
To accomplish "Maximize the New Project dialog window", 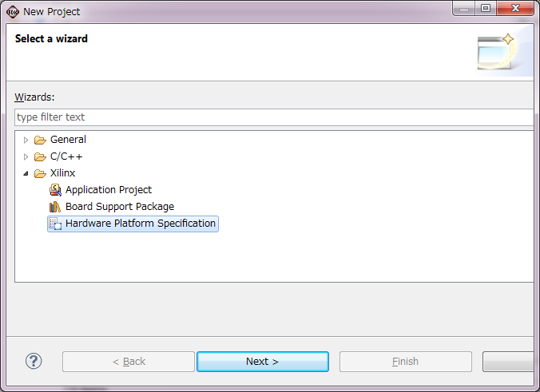I will pyautogui.click(x=486, y=8).
